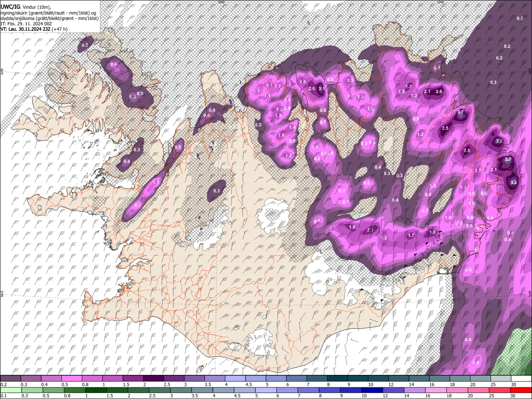
Task: Click the 4.5 number in the upper legend row
Action: point(249,384)
